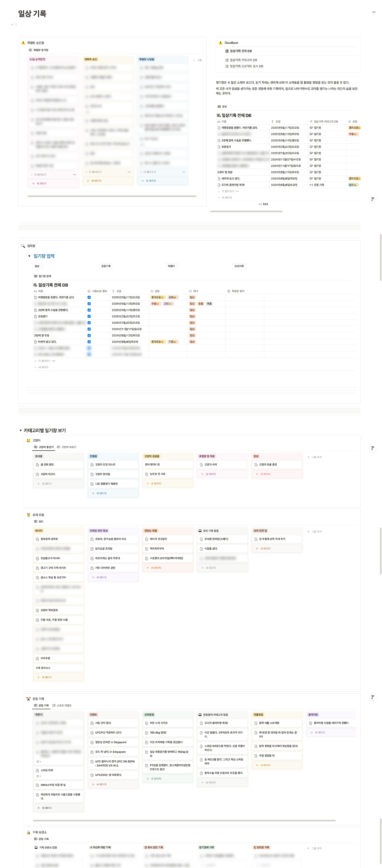The height and width of the screenshot is (868, 382).
Task: Click the 재활운동 group label
Action: point(258,714)
